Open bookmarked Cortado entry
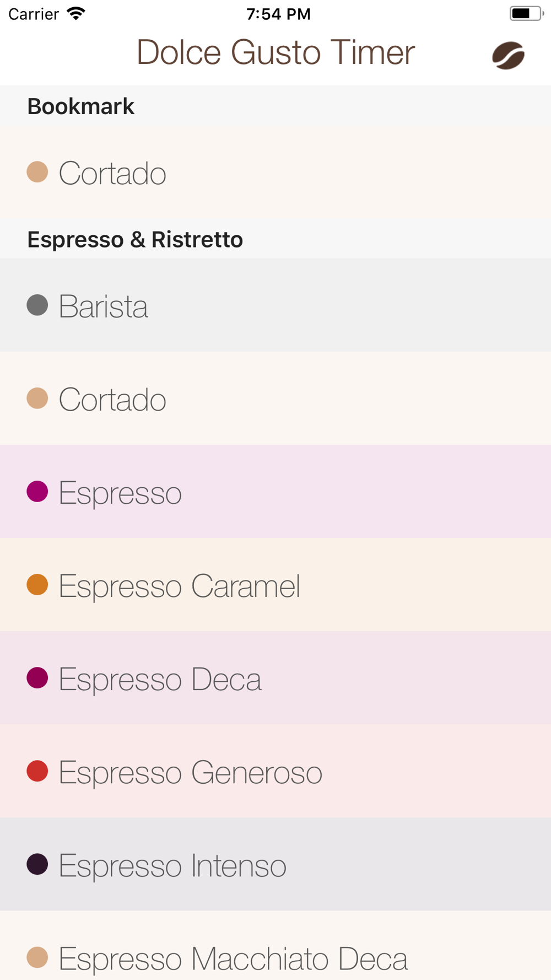 pyautogui.click(x=275, y=173)
